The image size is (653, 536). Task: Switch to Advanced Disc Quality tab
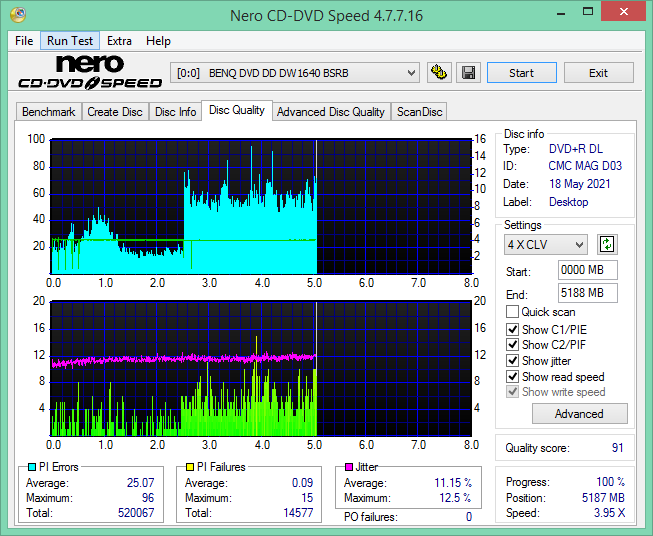[331, 112]
